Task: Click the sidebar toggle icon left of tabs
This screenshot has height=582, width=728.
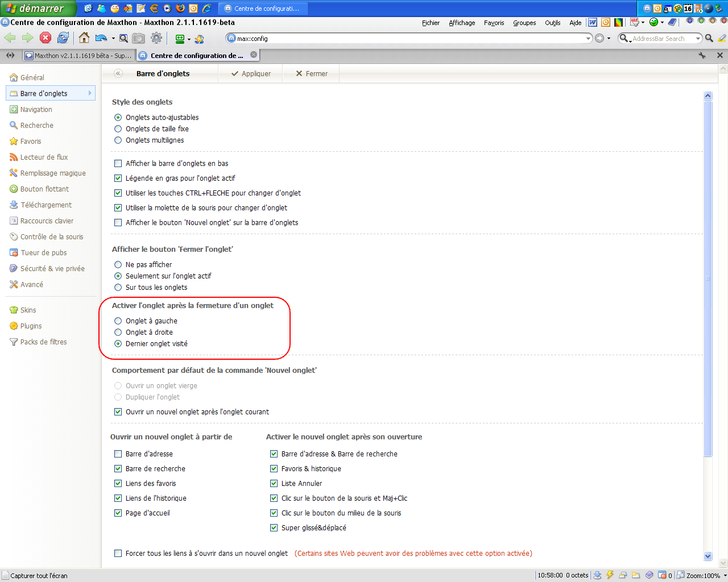Action: (x=10, y=55)
